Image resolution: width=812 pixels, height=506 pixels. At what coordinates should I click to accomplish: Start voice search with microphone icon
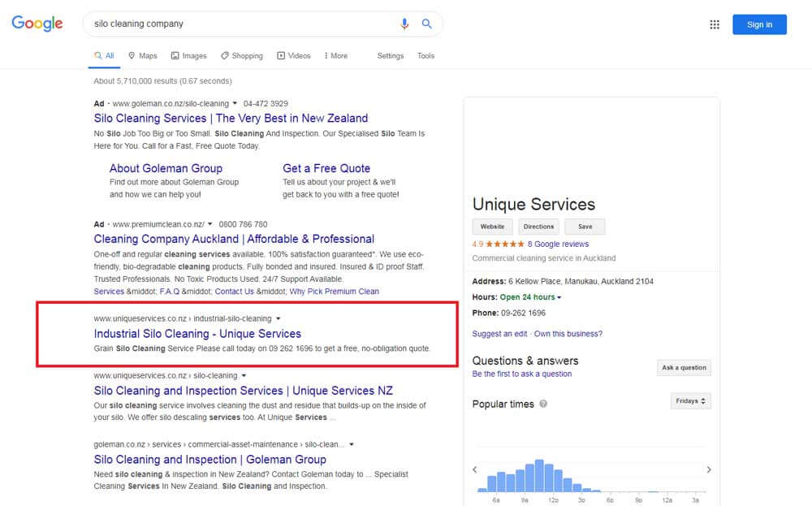(404, 24)
